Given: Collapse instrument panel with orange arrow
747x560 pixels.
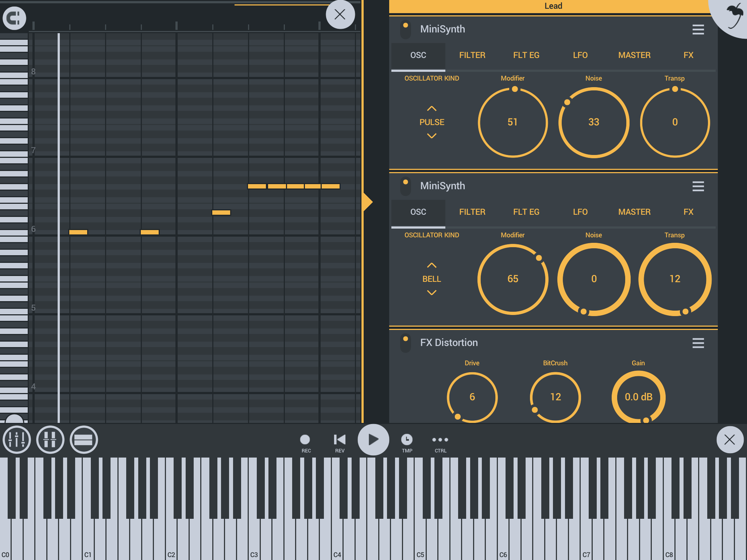Looking at the screenshot, I should (368, 202).
